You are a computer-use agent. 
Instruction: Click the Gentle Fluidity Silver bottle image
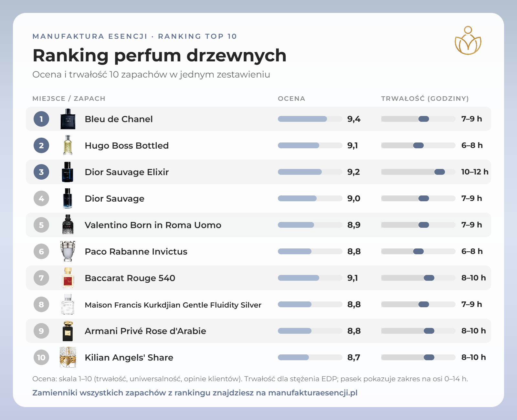pos(68,304)
